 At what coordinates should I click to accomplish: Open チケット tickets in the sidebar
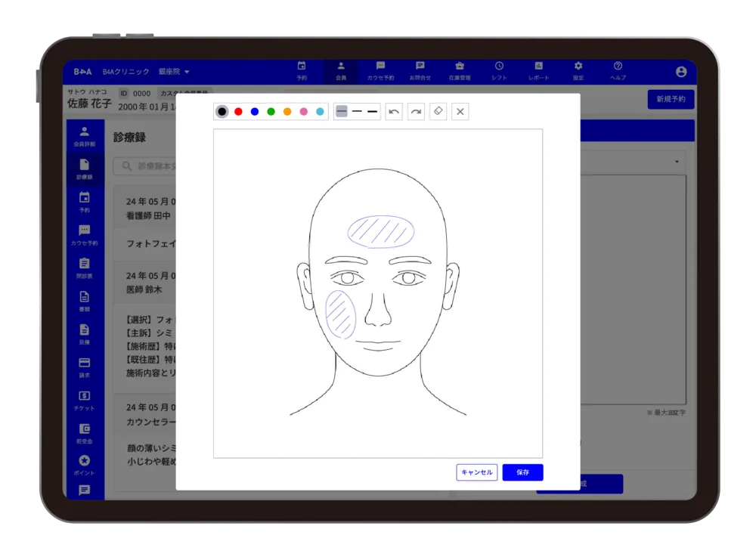pos(85,401)
